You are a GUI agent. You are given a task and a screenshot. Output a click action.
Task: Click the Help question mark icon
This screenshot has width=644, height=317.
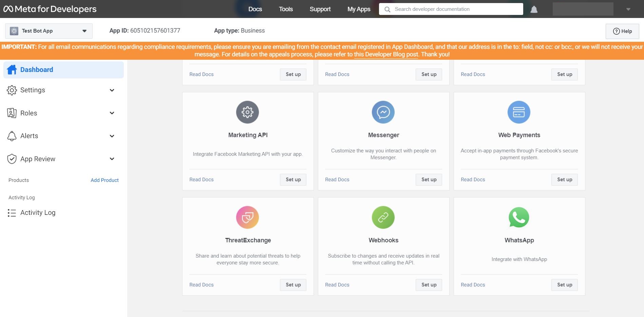click(x=616, y=31)
